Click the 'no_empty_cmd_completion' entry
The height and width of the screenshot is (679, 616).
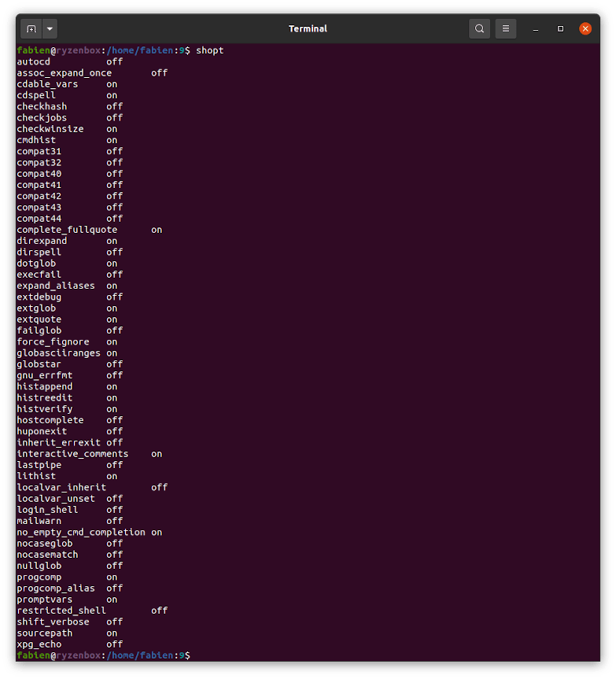coord(80,532)
